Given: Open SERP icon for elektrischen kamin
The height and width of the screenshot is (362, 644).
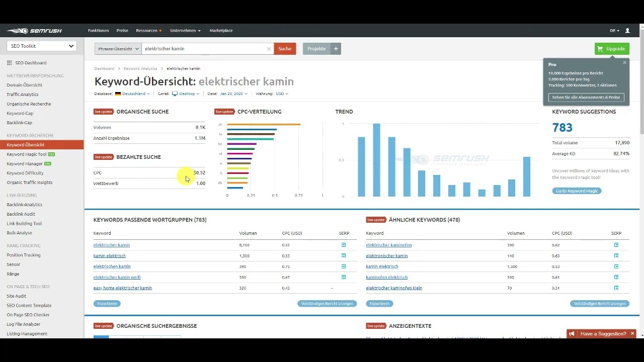Looking at the screenshot, I should click(x=344, y=266).
